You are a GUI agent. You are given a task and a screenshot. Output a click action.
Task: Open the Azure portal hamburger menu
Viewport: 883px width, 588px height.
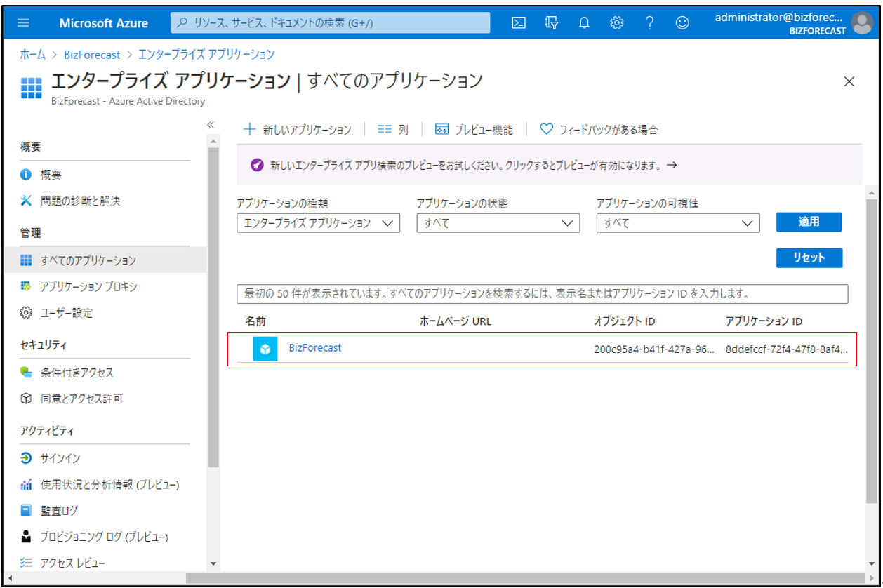coord(23,23)
